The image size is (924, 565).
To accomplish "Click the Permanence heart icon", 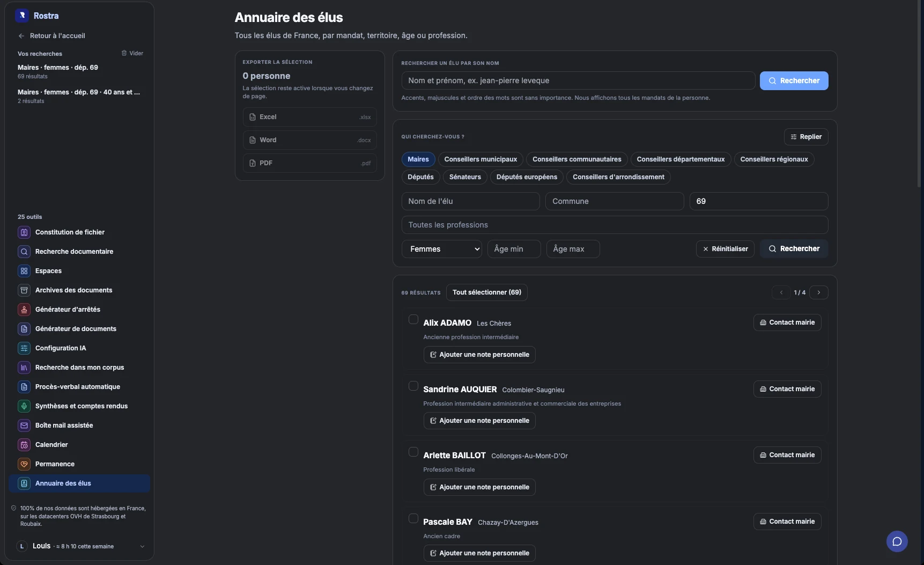I will click(24, 464).
